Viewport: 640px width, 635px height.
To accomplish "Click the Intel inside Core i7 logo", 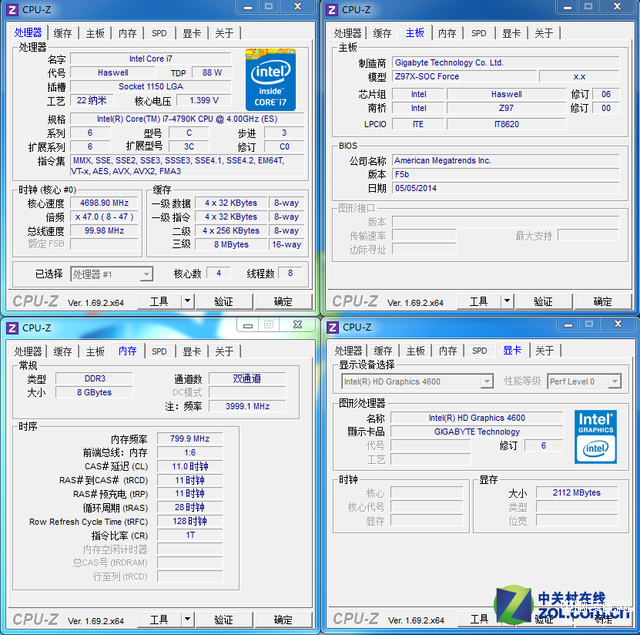I will 271,80.
